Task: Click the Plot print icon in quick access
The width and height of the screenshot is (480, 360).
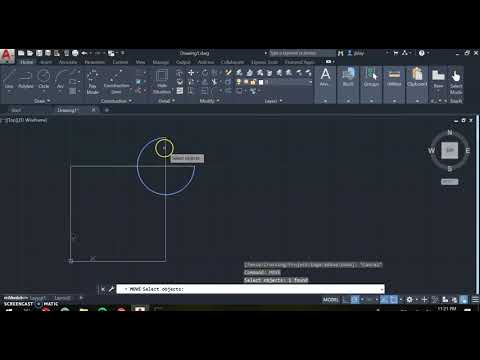Action: pyautogui.click(x=75, y=53)
